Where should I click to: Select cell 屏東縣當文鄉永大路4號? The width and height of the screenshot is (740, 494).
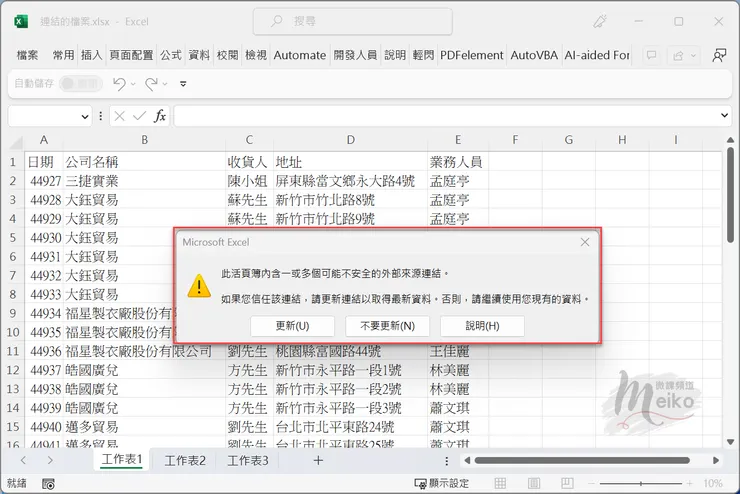tap(350, 181)
